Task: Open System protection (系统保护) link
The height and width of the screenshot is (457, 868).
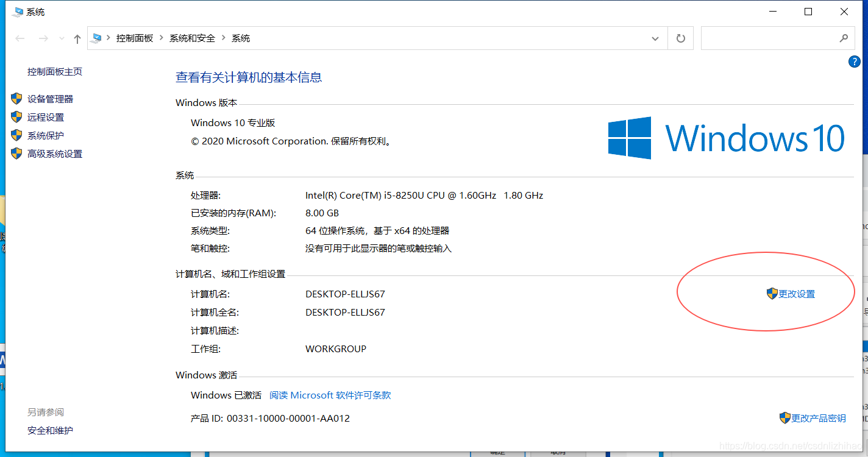Action: point(46,135)
